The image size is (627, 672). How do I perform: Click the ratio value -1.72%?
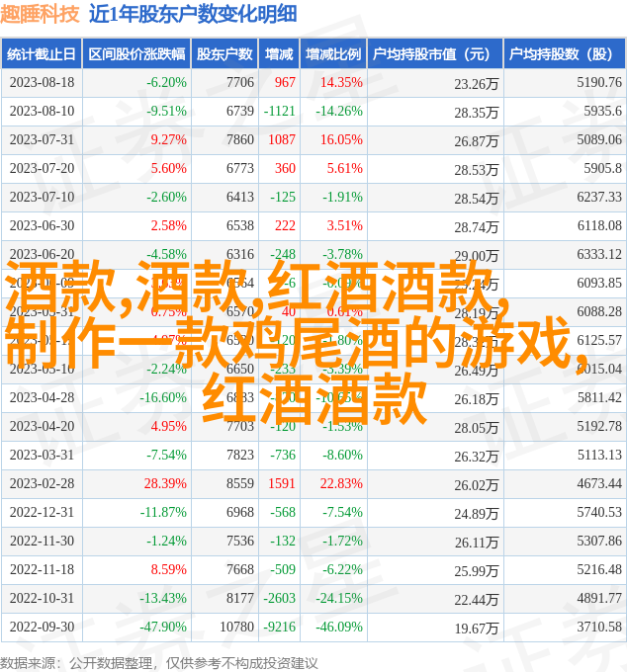342,542
